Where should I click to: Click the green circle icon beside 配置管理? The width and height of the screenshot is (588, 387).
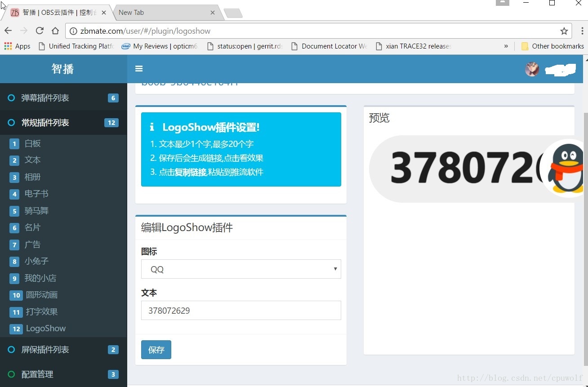pyautogui.click(x=11, y=374)
